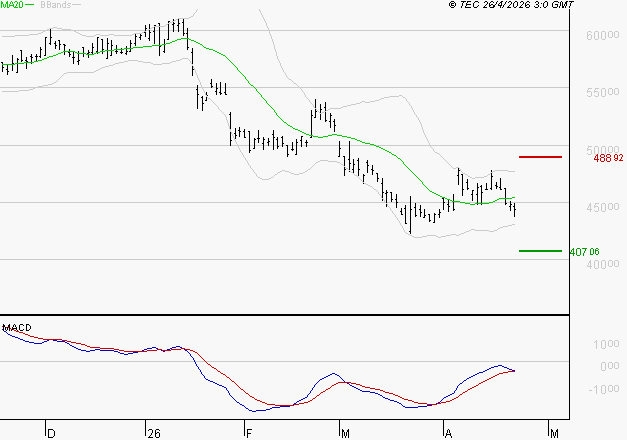Click the MA20 legend label
Image resolution: width=627 pixels, height=440 pixels.
tap(12, 5)
